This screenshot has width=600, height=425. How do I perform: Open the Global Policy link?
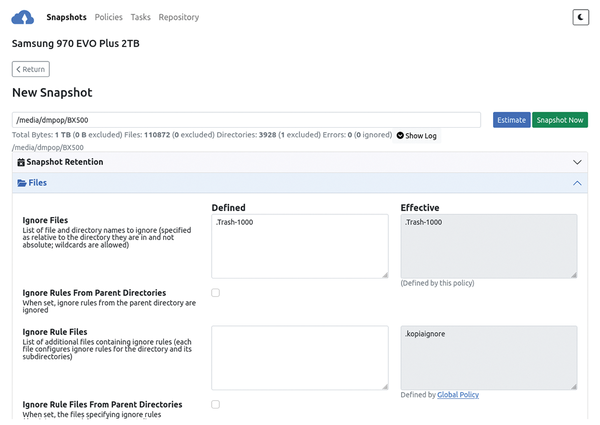pos(457,395)
